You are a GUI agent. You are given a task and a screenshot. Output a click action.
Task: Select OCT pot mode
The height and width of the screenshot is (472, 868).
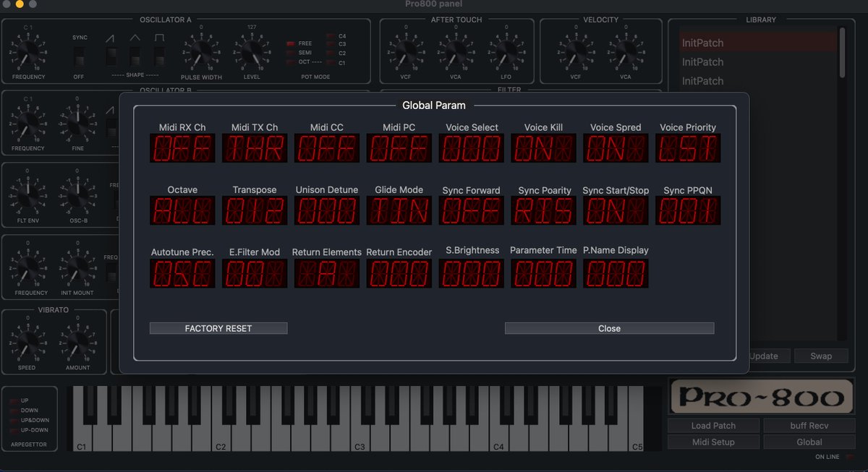coord(292,62)
